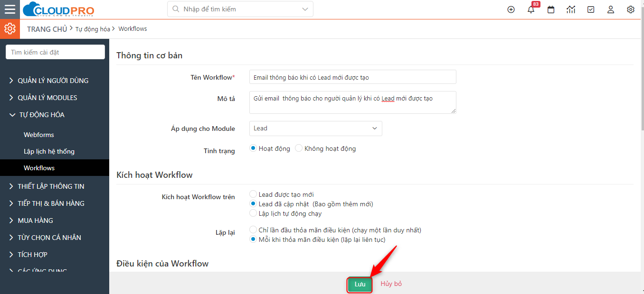This screenshot has width=644, height=294.
Task: Open Lập lịch hệ thống menu item
Action: point(49,151)
